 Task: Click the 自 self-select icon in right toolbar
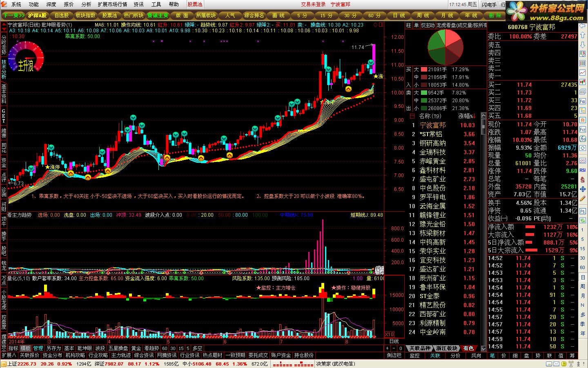tap(583, 119)
